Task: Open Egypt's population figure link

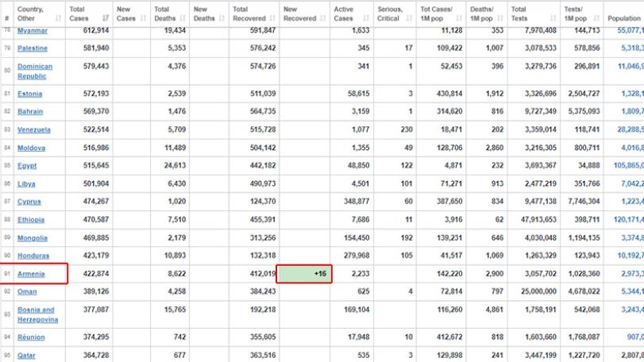Action: (x=629, y=165)
